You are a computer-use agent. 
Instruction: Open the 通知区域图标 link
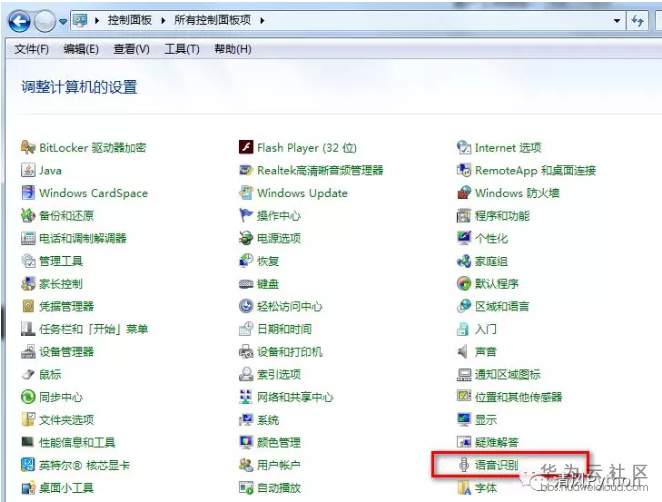[507, 374]
